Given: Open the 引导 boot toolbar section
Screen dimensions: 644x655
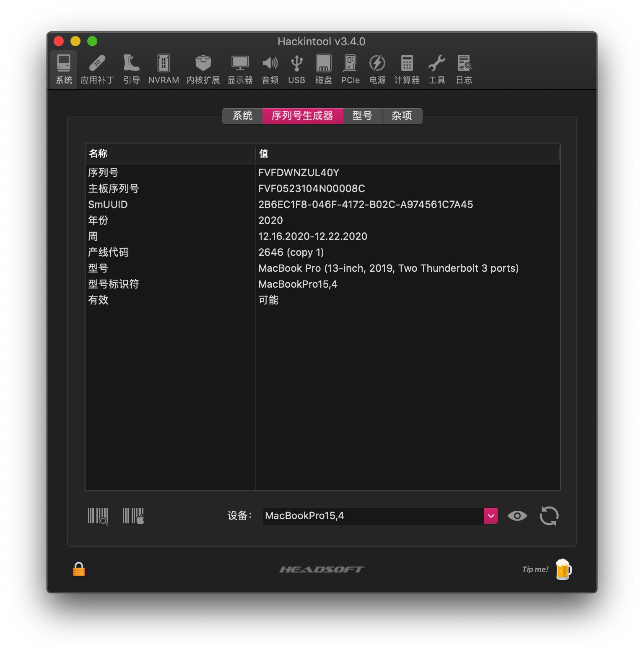Looking at the screenshot, I should point(132,70).
